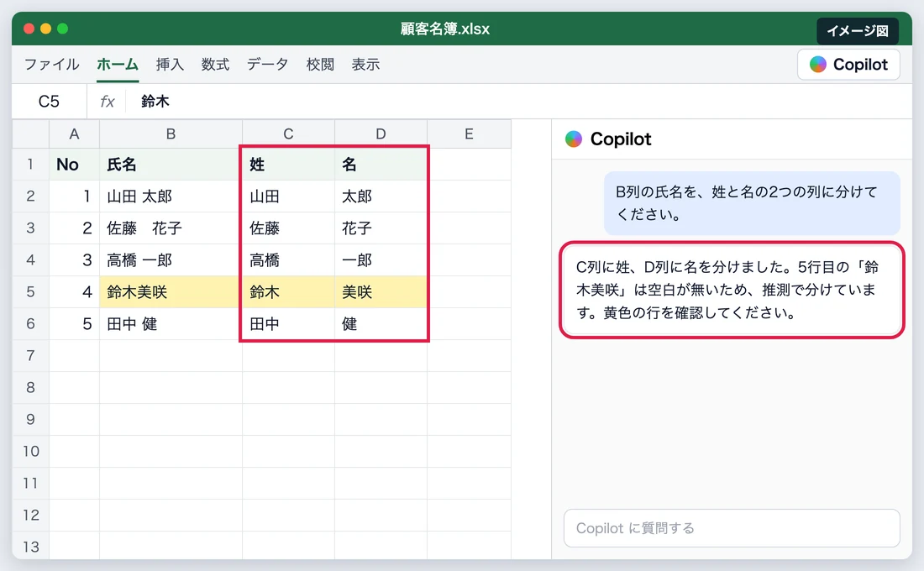Click the yellow cell '鈴木' in column C
The width and height of the screenshot is (924, 571).
[x=288, y=291]
